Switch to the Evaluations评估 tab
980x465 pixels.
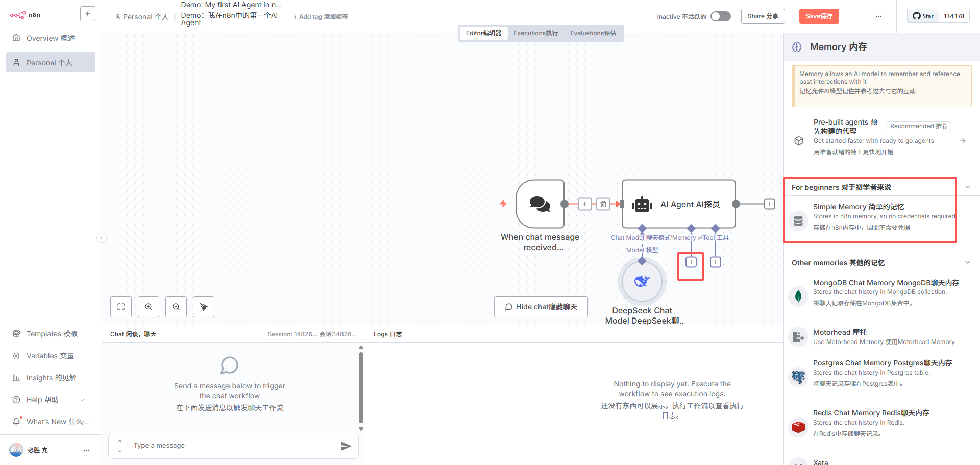[x=593, y=33]
